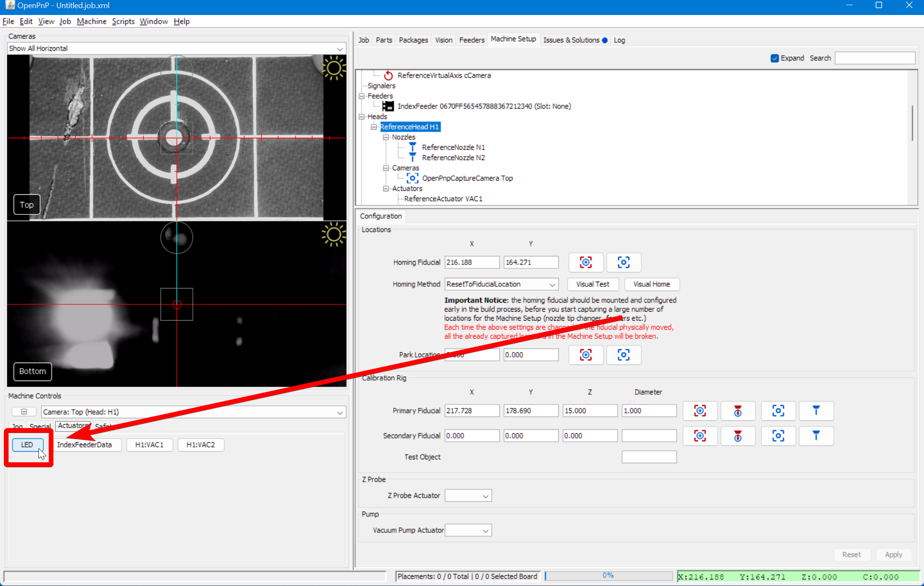The width and height of the screenshot is (924, 586).
Task: Capture nozzle location for Primary Fiducial
Action: pos(738,411)
